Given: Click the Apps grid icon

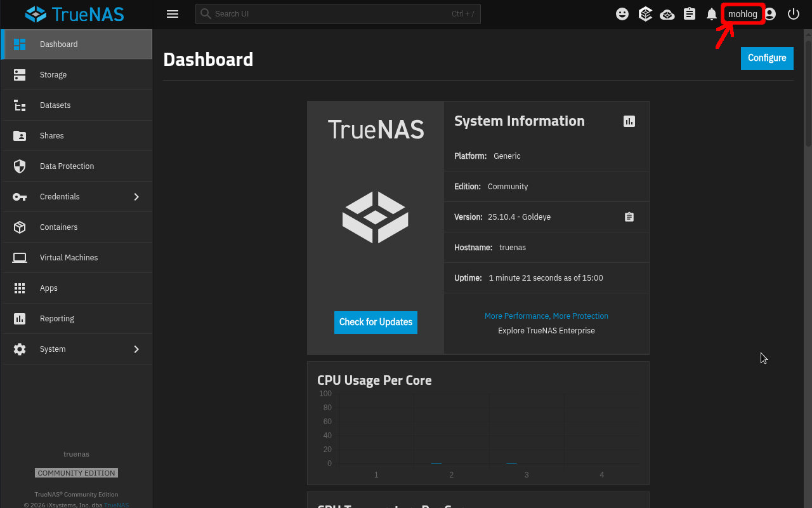Looking at the screenshot, I should coord(20,288).
